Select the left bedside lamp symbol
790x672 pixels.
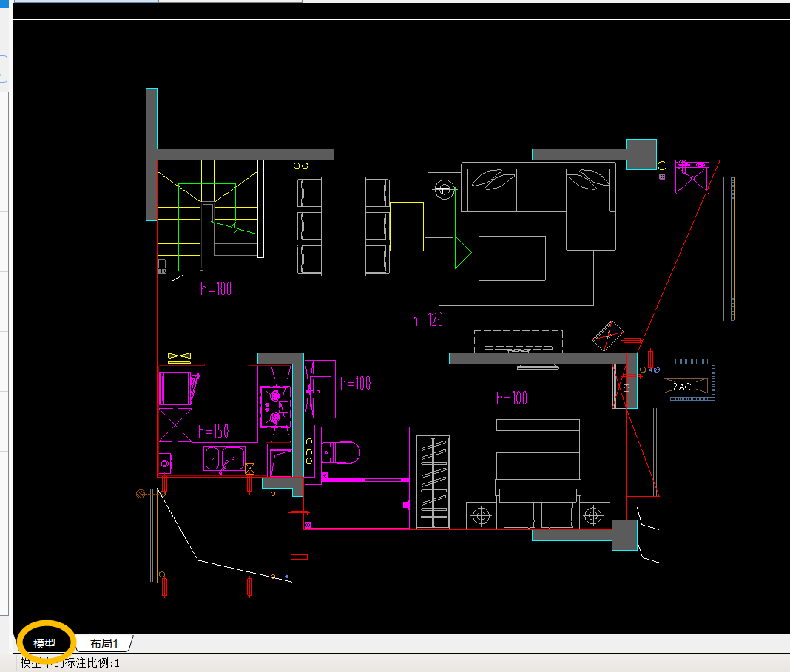(481, 515)
